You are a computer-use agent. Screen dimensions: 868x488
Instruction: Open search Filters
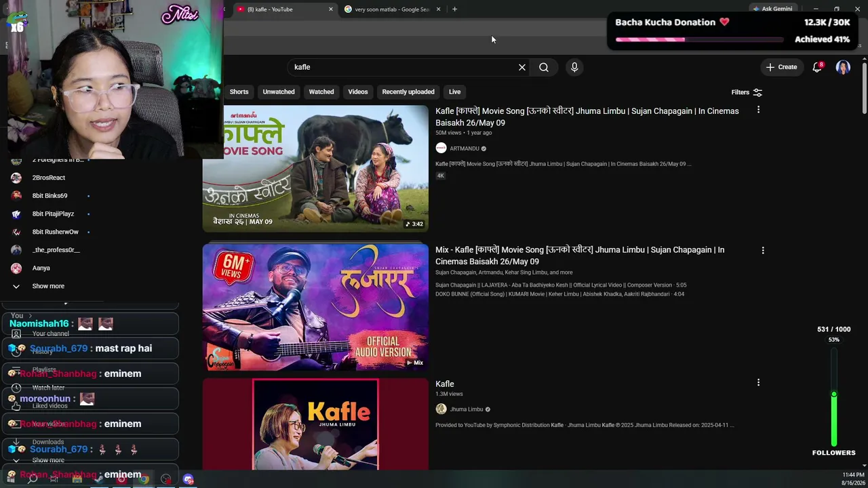tap(747, 92)
